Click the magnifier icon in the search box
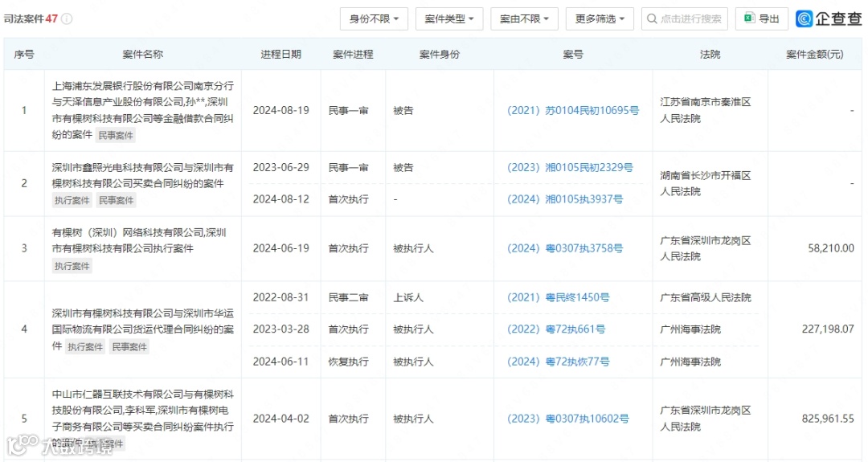Image resolution: width=868 pixels, height=462 pixels. point(652,18)
